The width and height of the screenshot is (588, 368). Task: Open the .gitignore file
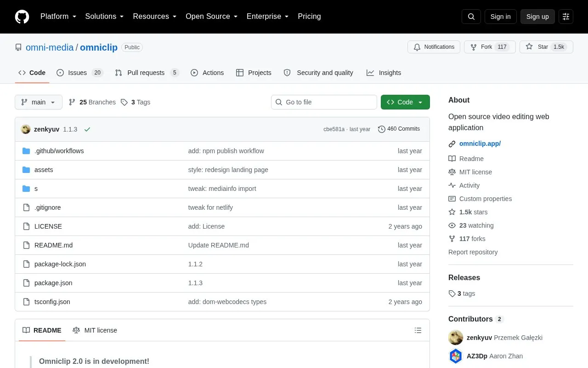click(x=47, y=207)
